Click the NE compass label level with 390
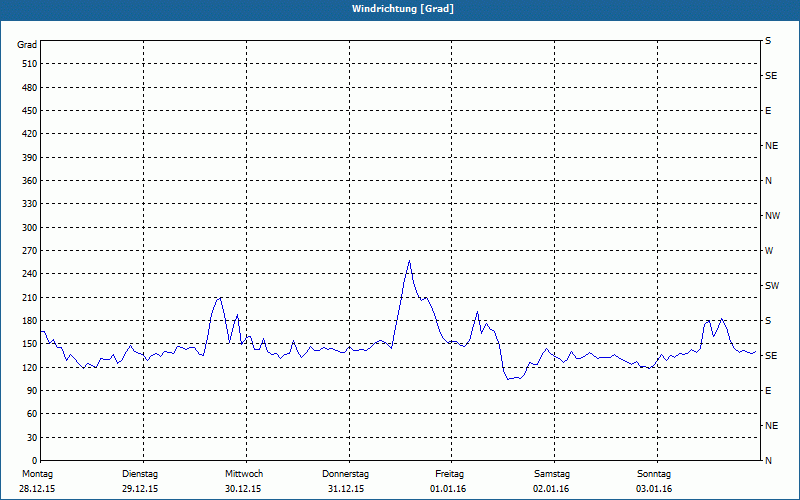Screen dimensions: 800x500 771,146
